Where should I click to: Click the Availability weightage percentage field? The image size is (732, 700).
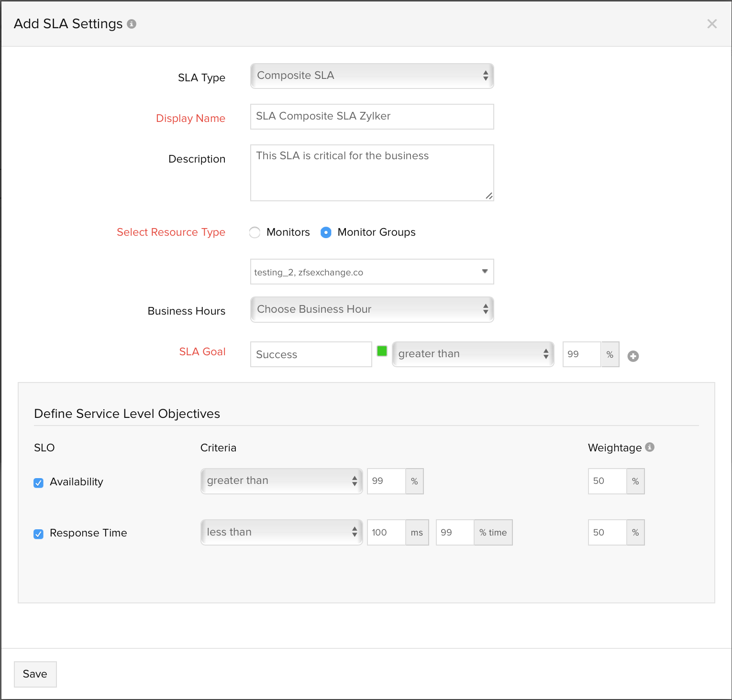(607, 481)
